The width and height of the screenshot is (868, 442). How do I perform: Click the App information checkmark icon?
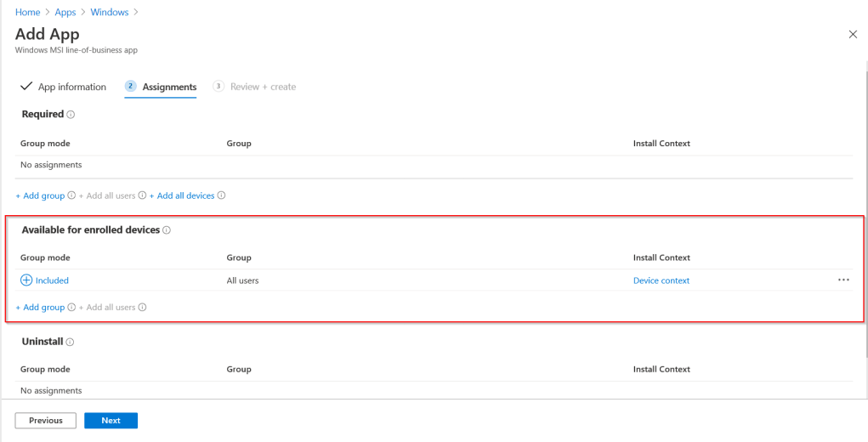pos(26,87)
